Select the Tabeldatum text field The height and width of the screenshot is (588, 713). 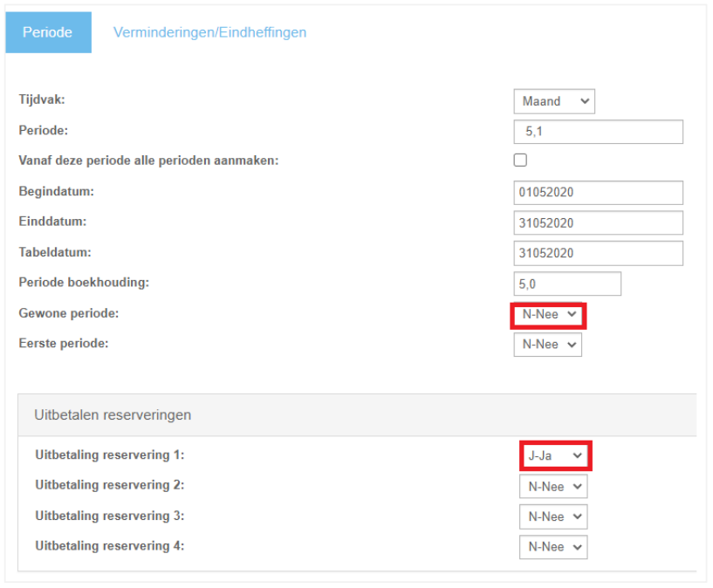click(599, 253)
